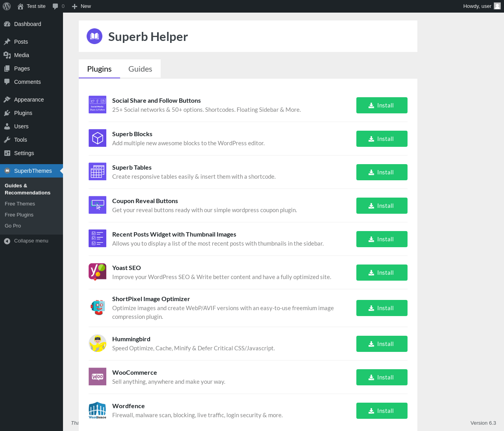Install WooCommerce plugin
The image size is (504, 431).
click(x=382, y=377)
